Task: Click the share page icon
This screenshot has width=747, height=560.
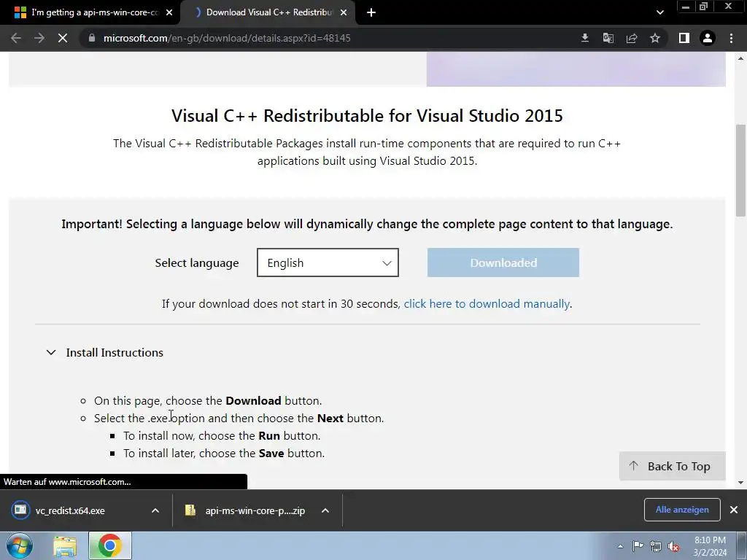Action: point(632,38)
